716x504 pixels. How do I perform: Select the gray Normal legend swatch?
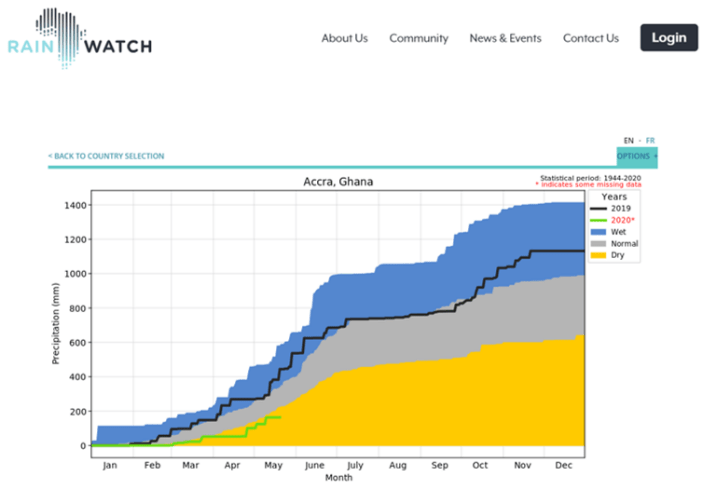[599, 243]
